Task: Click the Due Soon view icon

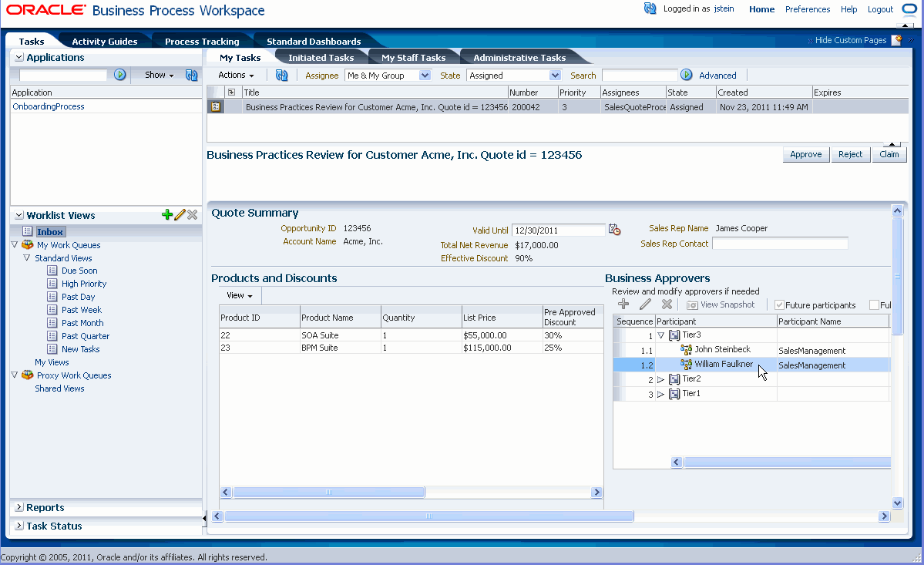Action: tap(52, 271)
